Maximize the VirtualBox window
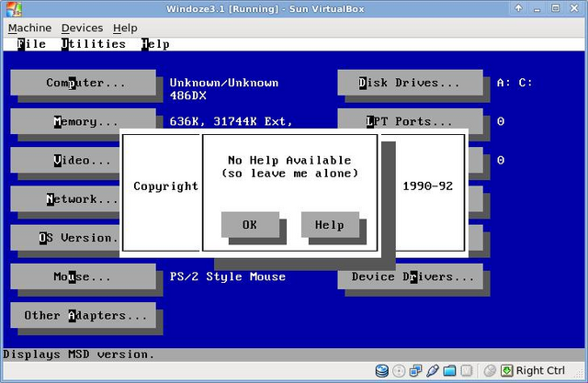The width and height of the screenshot is (588, 383). point(555,8)
